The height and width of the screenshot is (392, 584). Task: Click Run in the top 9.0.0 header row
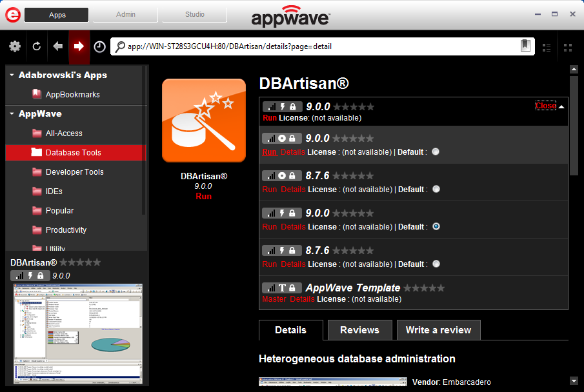pyautogui.click(x=270, y=118)
